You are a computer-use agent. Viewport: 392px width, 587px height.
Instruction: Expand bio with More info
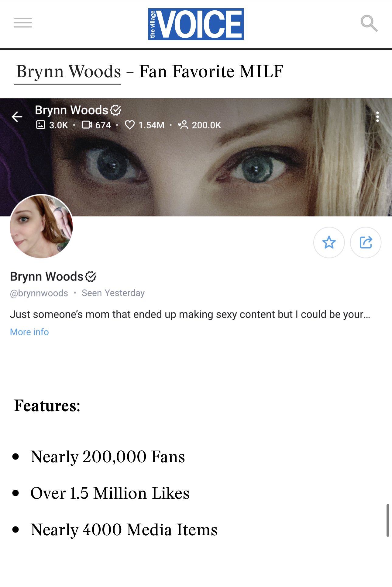pos(29,332)
